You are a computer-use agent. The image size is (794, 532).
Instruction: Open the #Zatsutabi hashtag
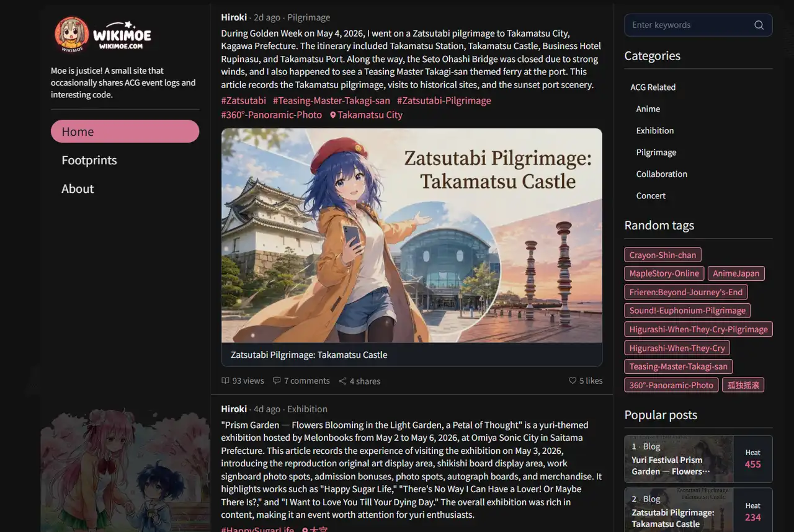pos(244,100)
